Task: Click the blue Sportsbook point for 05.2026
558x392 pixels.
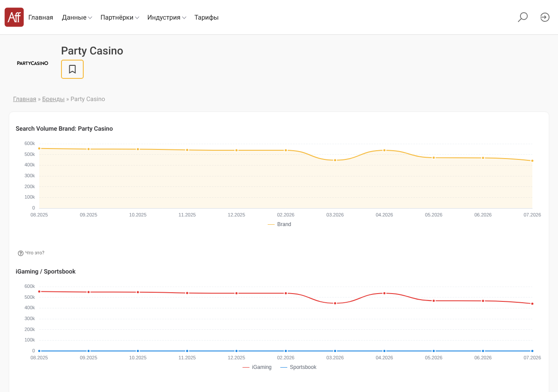Action: click(434, 351)
